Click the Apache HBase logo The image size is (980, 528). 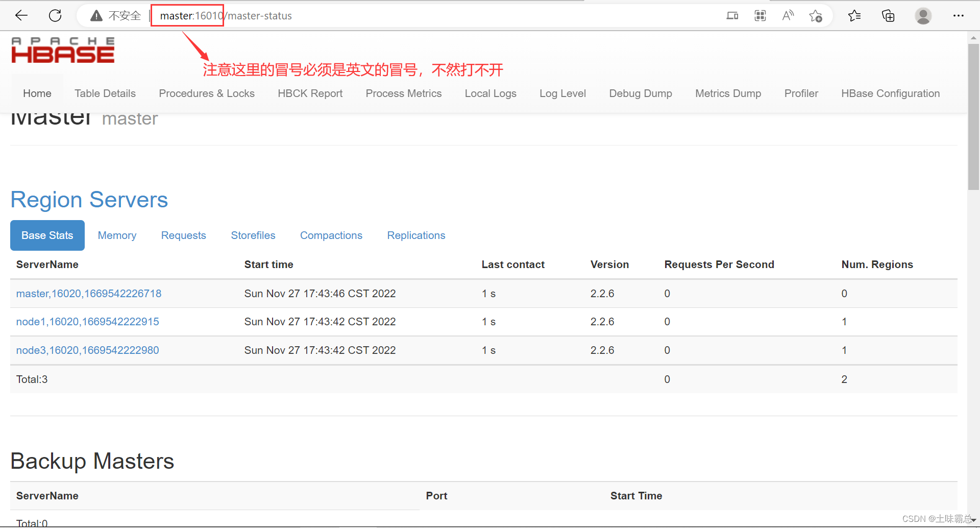[x=62, y=50]
